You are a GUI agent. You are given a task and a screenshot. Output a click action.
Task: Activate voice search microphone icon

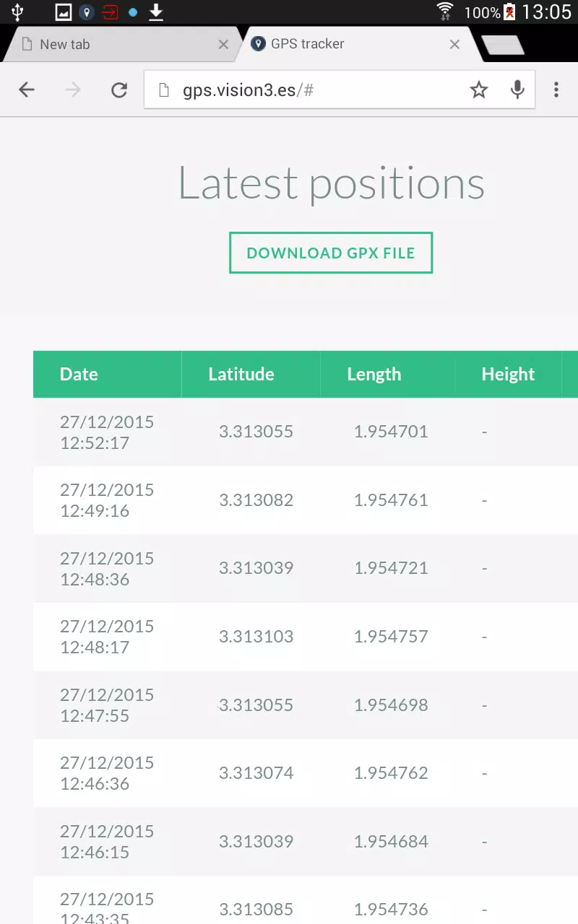[x=517, y=90]
